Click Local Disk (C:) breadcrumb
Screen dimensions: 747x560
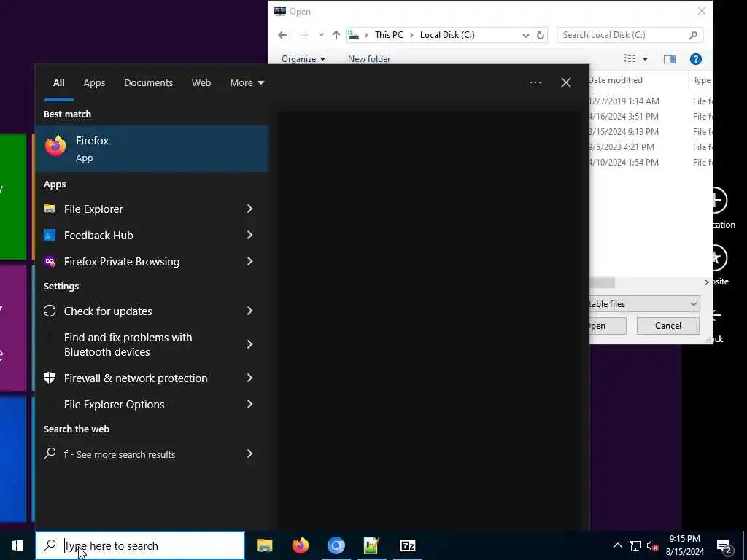(x=447, y=35)
